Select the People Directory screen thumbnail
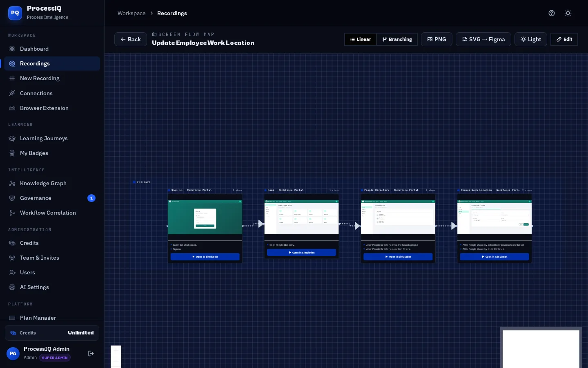This screenshot has width=588, height=368. 398,217
